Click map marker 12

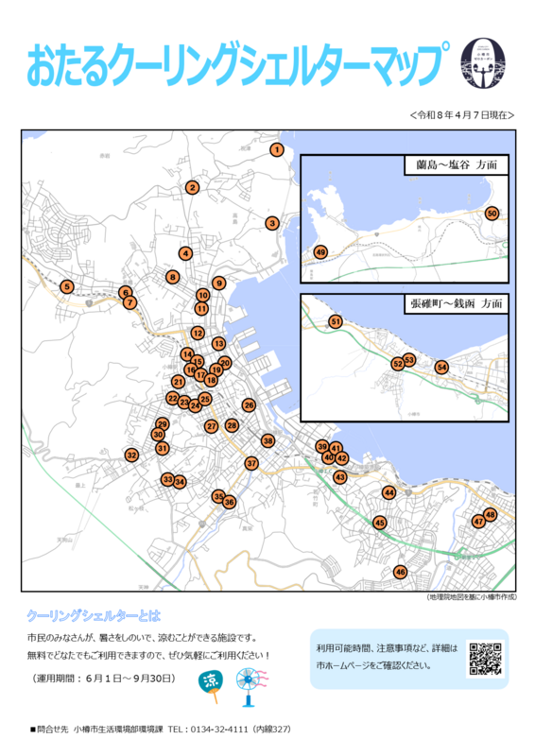click(x=198, y=333)
